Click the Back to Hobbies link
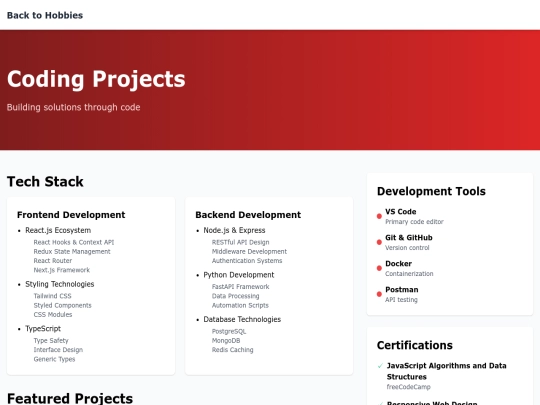 pyautogui.click(x=45, y=15)
